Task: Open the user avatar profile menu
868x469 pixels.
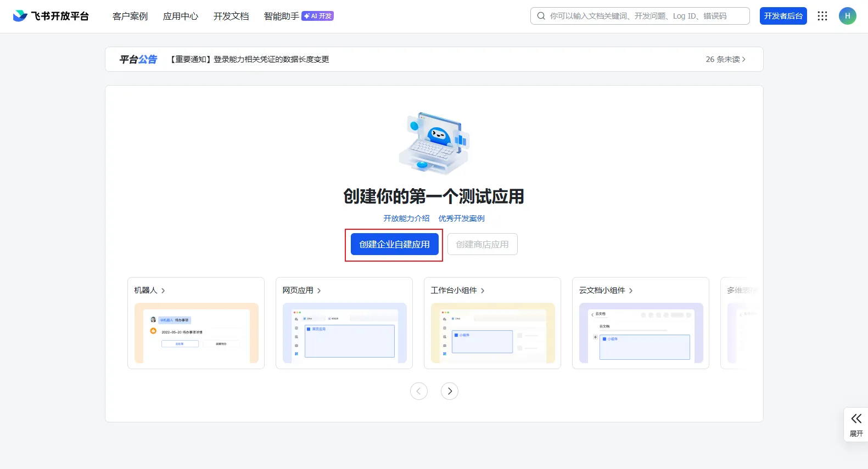Action: point(847,16)
